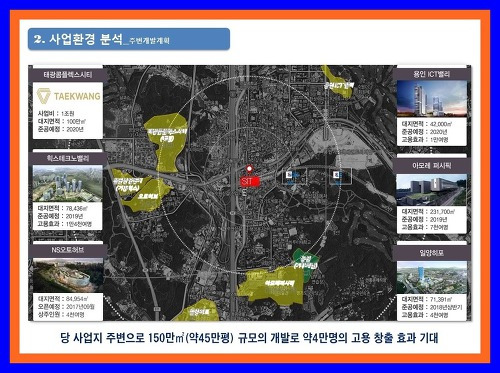Open the 힉스테크노밸리 rendering thumbnail
The width and height of the screenshot is (500, 373).
[67, 183]
